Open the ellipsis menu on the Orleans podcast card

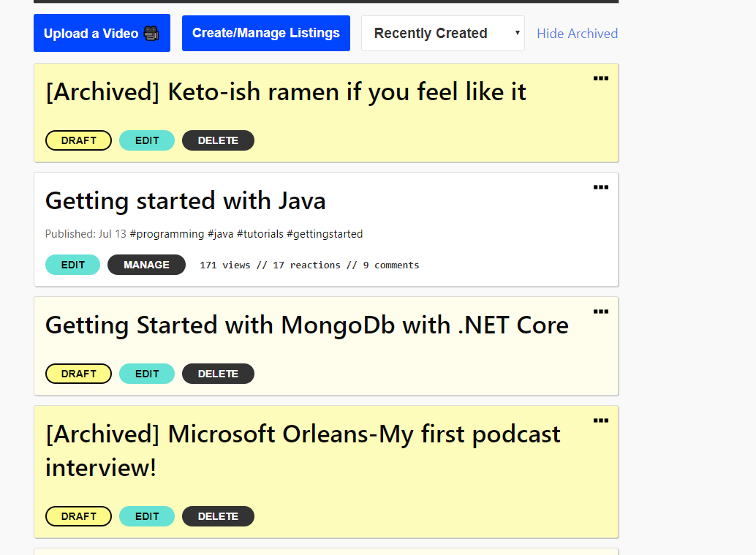click(600, 420)
